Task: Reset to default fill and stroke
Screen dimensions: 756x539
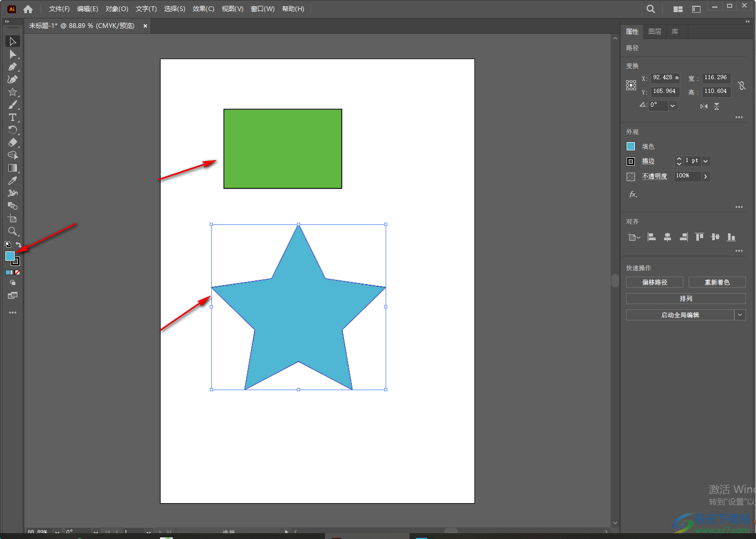Action: pos(8,244)
